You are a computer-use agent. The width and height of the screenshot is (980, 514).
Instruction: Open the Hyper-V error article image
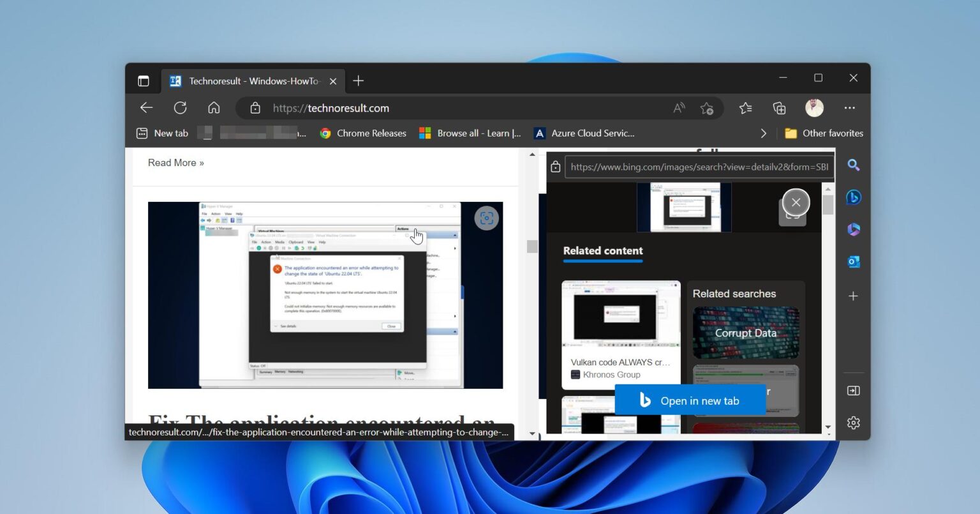[x=325, y=295]
